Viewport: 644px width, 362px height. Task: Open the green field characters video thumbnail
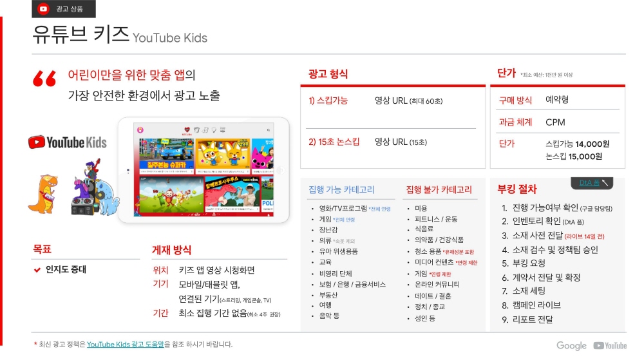171,194
